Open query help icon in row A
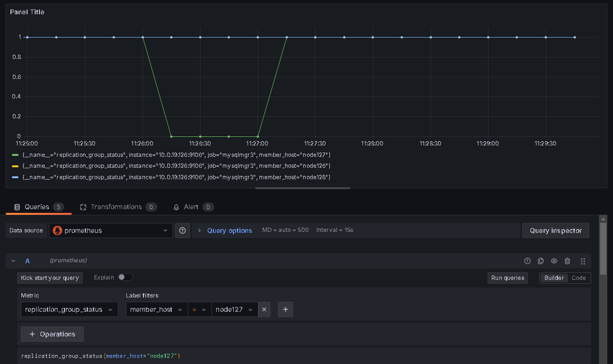 coord(527,261)
